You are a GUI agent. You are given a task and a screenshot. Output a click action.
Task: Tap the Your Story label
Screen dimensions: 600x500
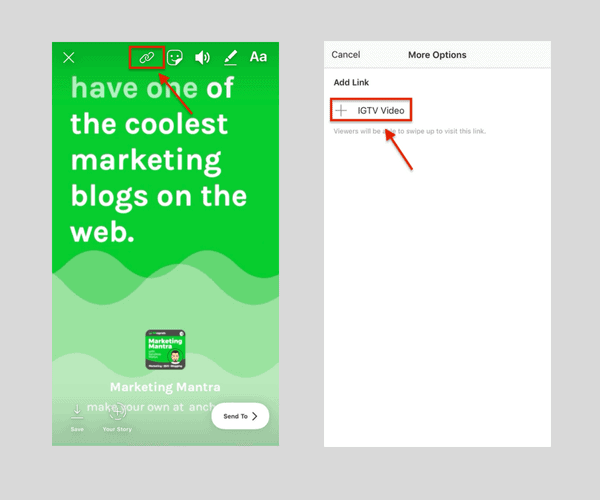(117, 429)
